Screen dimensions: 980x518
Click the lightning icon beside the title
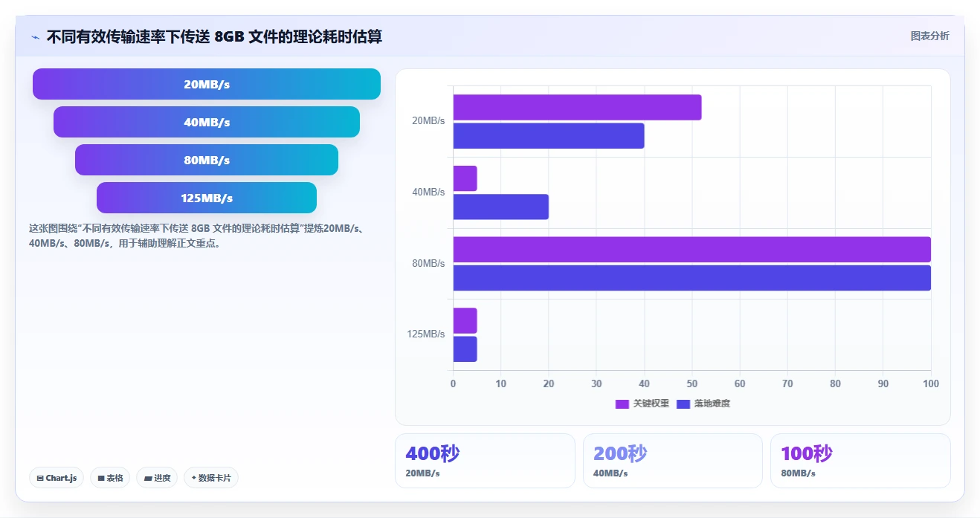click(x=36, y=36)
